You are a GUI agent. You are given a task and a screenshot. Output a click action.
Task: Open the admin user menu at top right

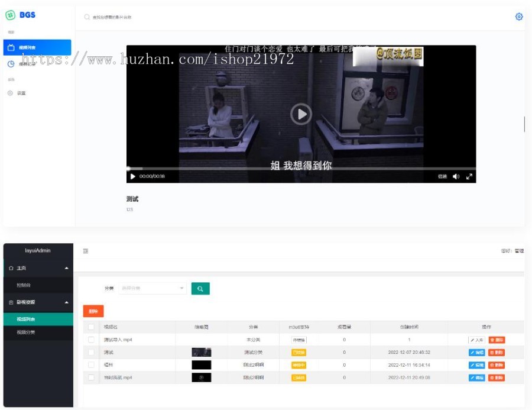click(512, 251)
